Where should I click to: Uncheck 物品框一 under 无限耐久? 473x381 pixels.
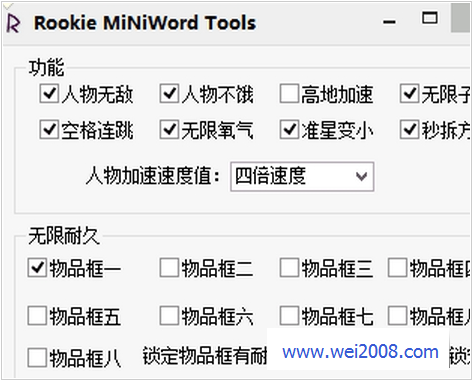click(37, 268)
